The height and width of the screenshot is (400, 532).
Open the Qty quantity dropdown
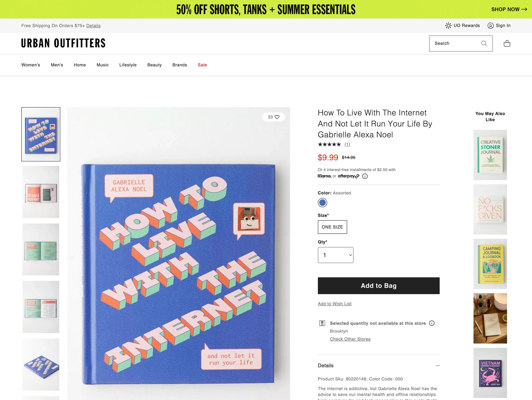point(335,255)
